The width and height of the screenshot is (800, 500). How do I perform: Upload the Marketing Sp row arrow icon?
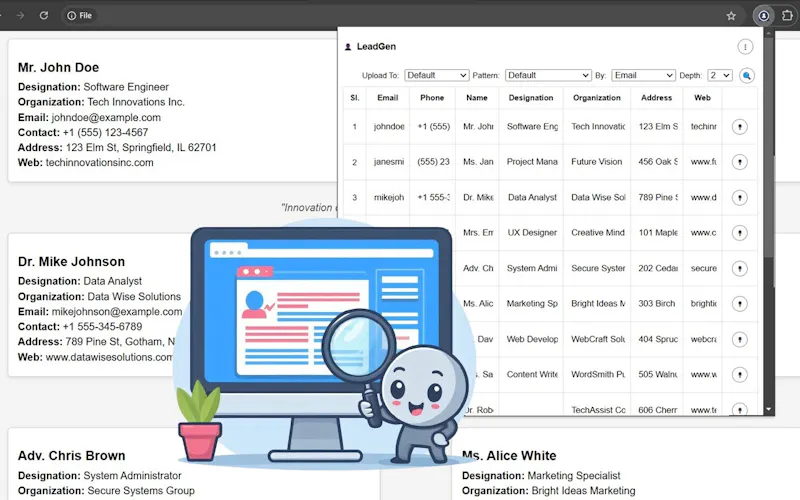click(x=739, y=304)
